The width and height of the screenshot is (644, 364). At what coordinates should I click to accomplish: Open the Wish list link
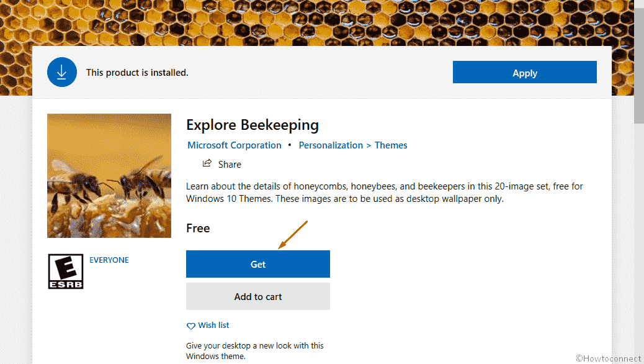213,325
